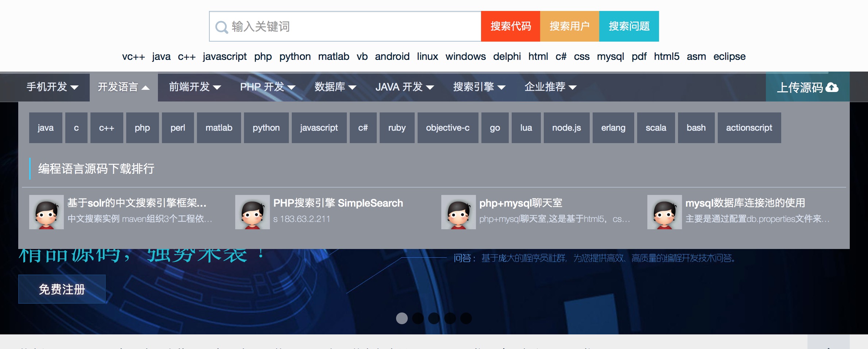Select the third carousel dot indicator
The height and width of the screenshot is (349, 868).
434,318
